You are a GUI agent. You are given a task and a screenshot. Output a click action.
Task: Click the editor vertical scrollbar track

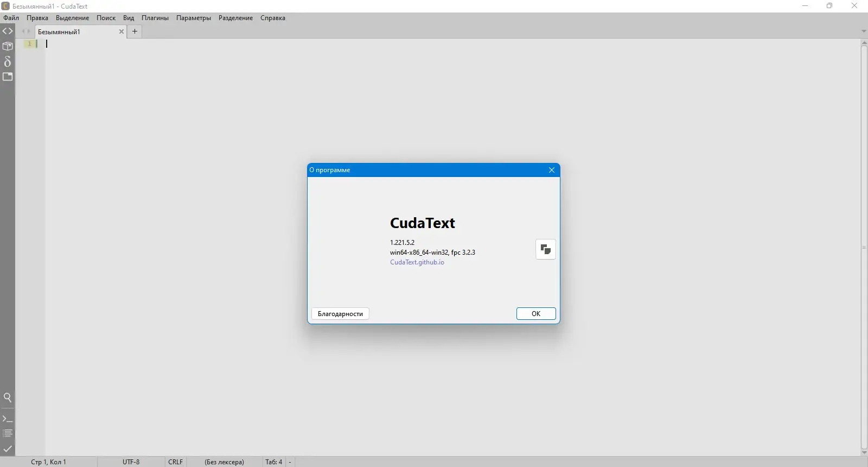pos(864,248)
